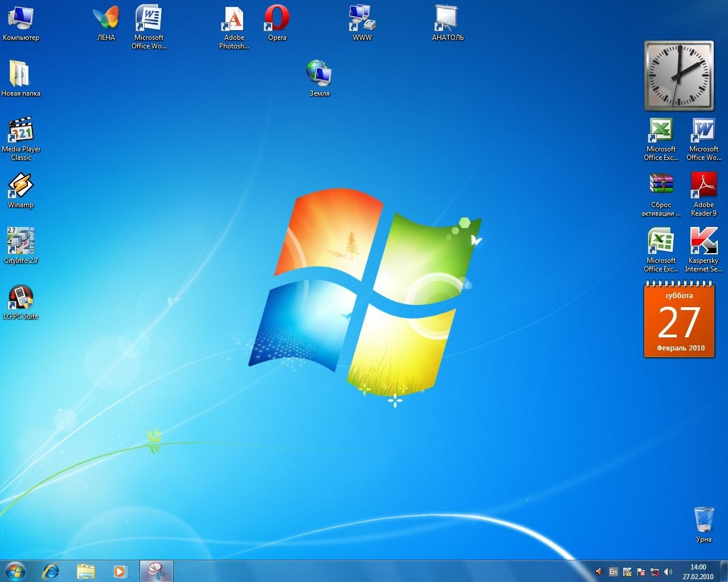
Task: Select the ЛЕНА shortcut icon
Action: [106, 23]
